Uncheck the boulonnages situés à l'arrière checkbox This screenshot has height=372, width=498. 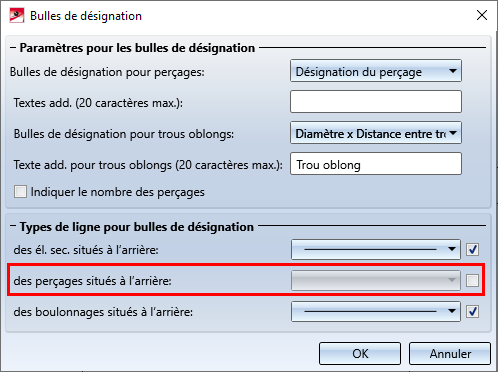click(x=472, y=311)
